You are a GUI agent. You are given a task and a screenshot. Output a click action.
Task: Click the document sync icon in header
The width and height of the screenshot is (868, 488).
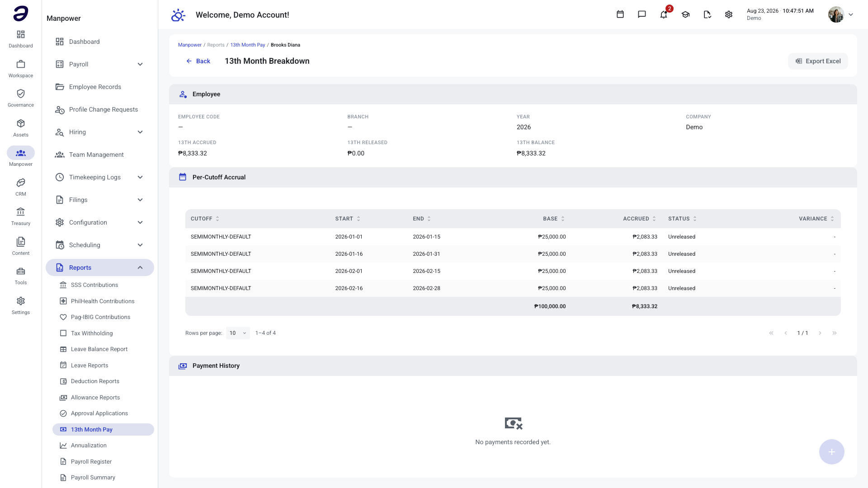707,14
